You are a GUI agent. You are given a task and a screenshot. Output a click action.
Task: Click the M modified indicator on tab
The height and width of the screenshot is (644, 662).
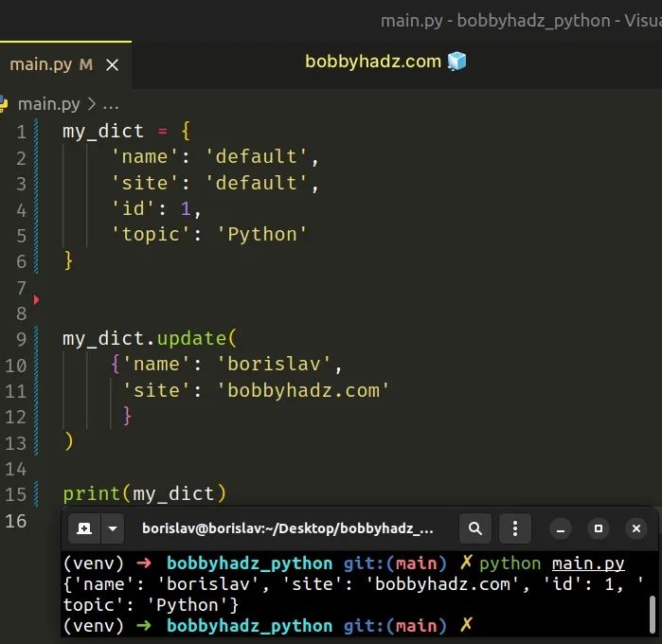(85, 64)
